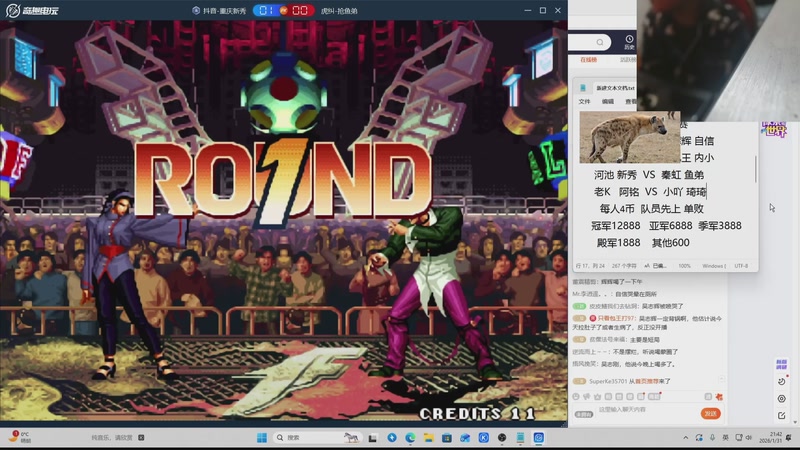This screenshot has height=450, width=800.
Task: Expand the hidden system tray icons chevron
Action: coord(686,438)
